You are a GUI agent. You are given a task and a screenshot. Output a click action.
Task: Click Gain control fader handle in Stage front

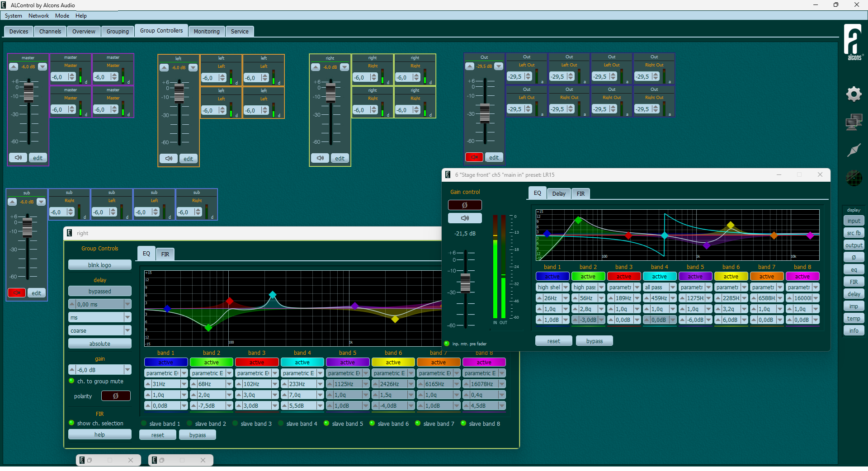coord(465,283)
